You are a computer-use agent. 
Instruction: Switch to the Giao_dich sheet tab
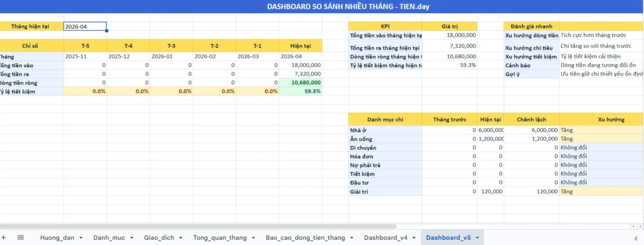click(159, 237)
